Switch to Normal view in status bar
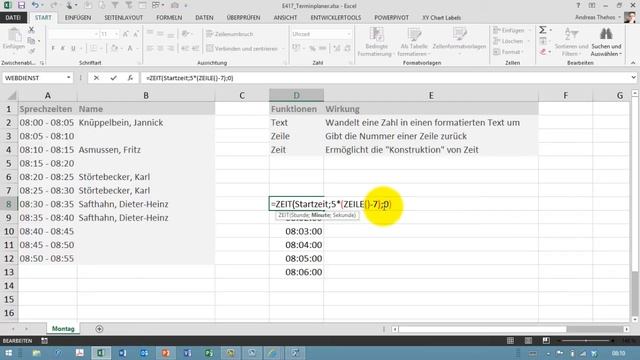640x360 pixels. pyautogui.click(x=510, y=341)
